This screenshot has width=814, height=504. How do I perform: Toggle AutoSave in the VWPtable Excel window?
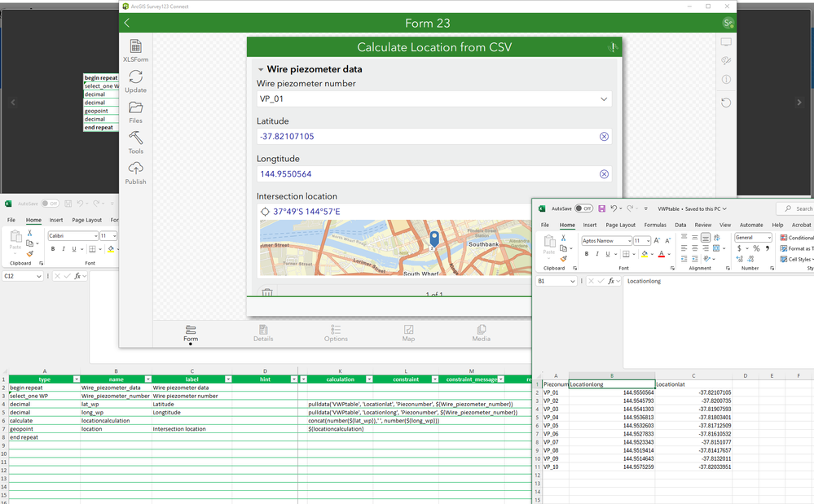pyautogui.click(x=583, y=208)
